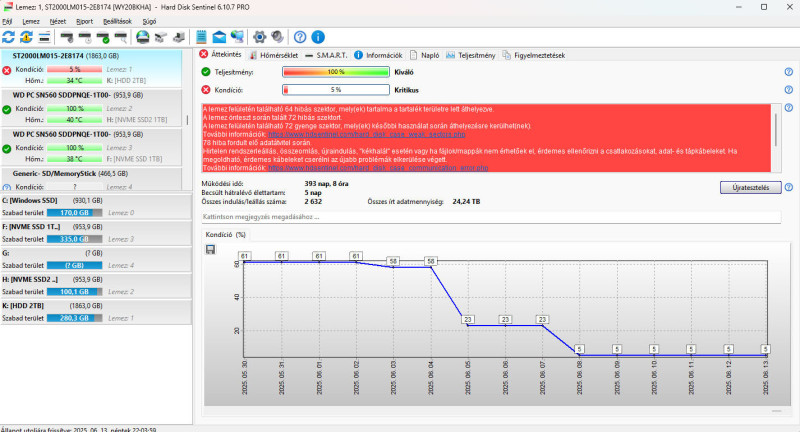Open the Súgó menu

coord(149,21)
